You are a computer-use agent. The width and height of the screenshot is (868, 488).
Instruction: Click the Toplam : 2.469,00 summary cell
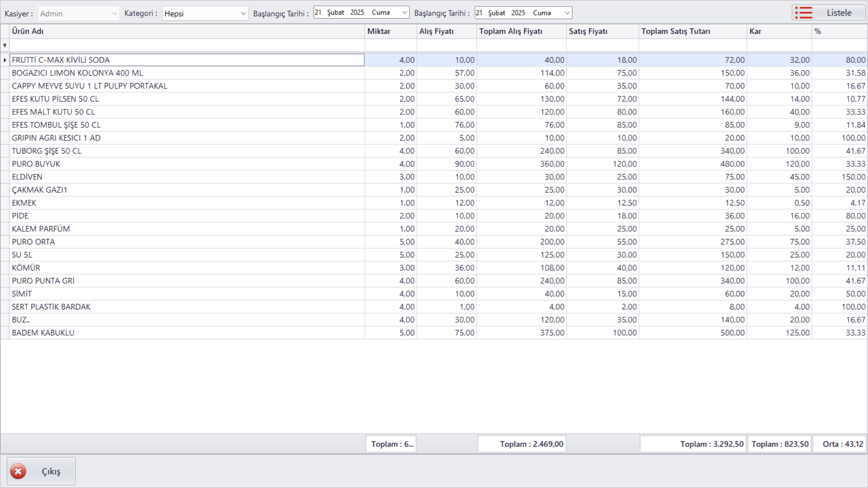tap(522, 444)
